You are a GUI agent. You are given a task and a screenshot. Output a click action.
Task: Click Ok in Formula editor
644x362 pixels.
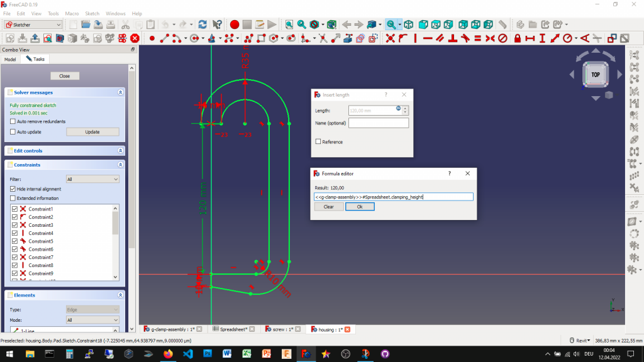360,207
